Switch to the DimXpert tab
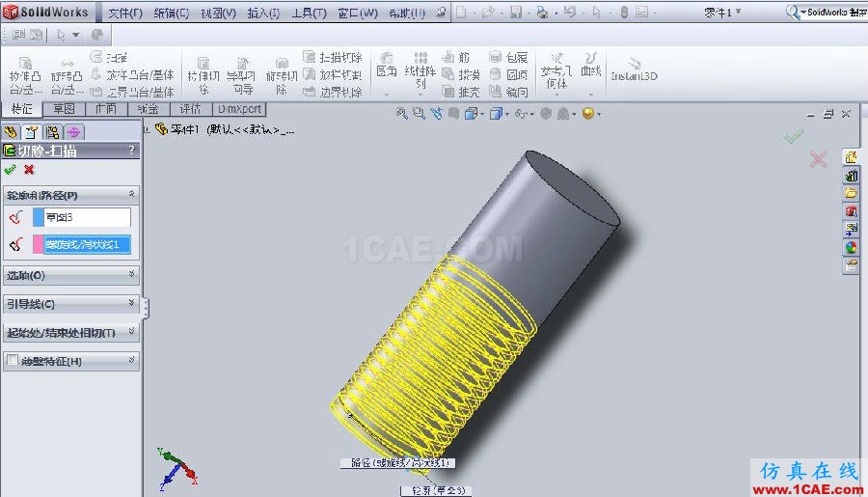Image resolution: width=868 pixels, height=497 pixels. click(239, 109)
